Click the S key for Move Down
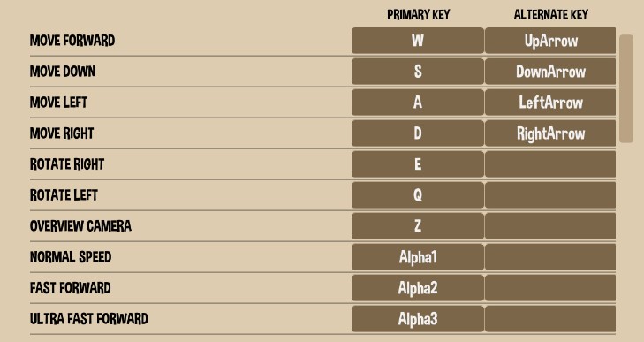 point(418,71)
